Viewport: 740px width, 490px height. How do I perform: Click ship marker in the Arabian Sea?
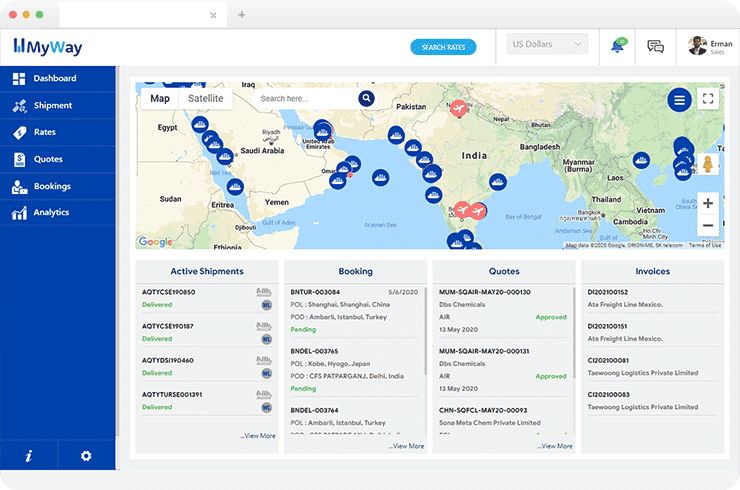click(380, 177)
